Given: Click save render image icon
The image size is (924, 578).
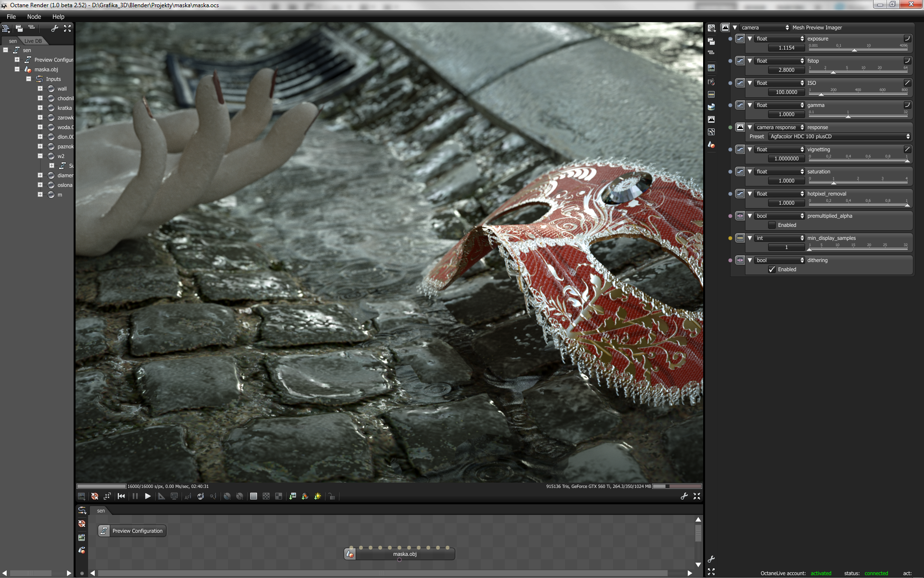Looking at the screenshot, I should tap(82, 496).
